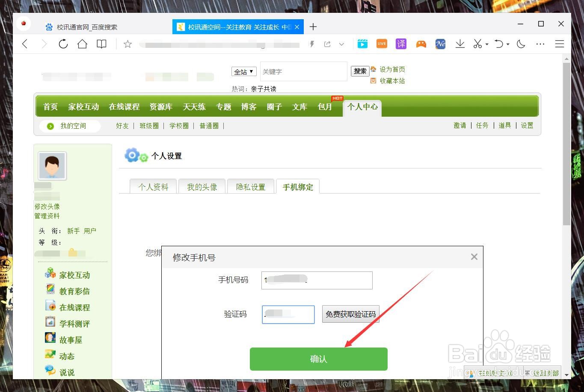The height and width of the screenshot is (392, 584).
Task: Open the 博客 navigation menu item
Action: pos(249,107)
